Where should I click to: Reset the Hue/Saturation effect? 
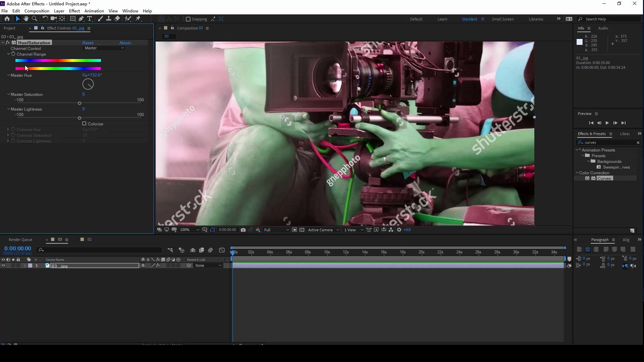pos(88,43)
